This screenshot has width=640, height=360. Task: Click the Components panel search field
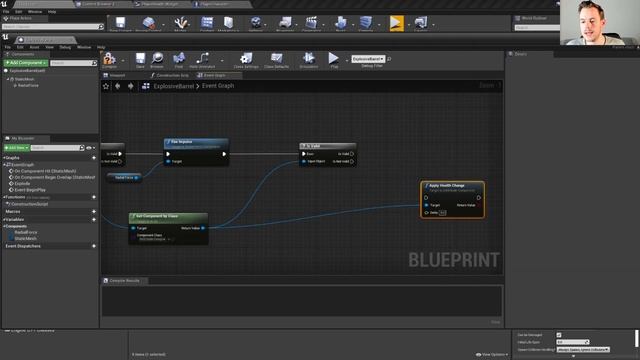[x=73, y=63]
